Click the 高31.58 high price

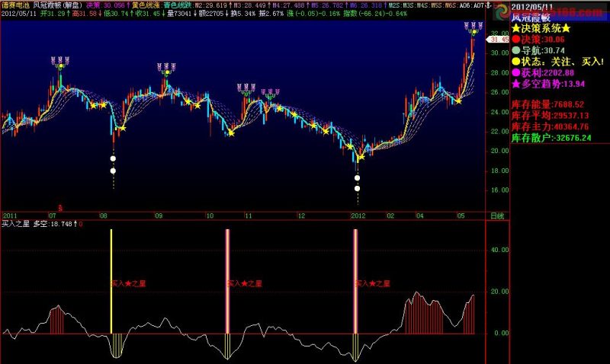pos(85,14)
